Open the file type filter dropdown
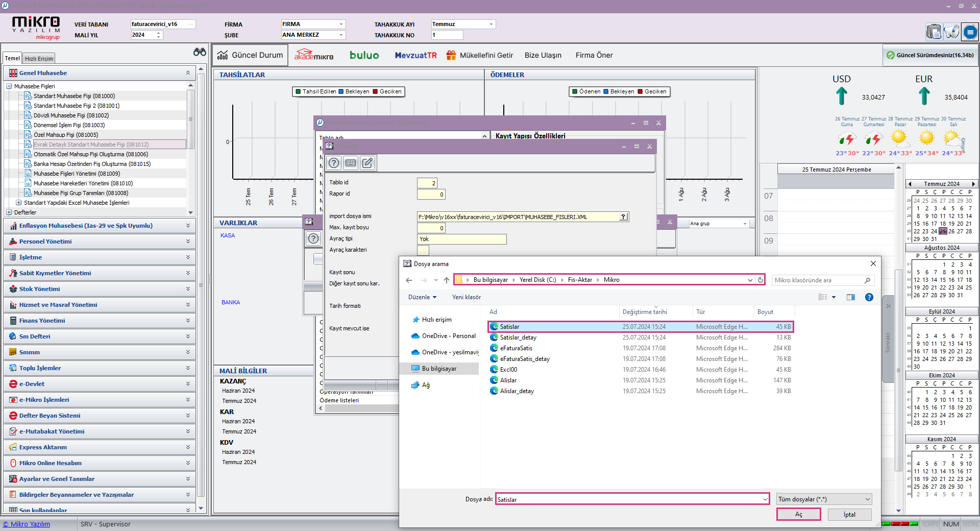This screenshot has width=980, height=531. [x=824, y=499]
